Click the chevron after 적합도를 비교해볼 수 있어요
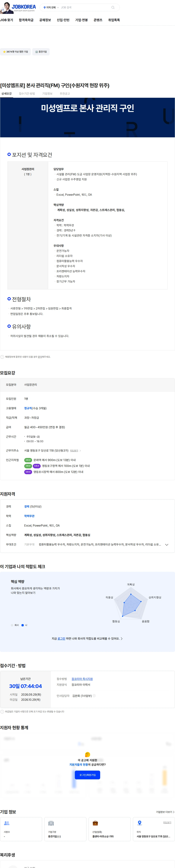The height and width of the screenshot is (868, 175). 121,639
